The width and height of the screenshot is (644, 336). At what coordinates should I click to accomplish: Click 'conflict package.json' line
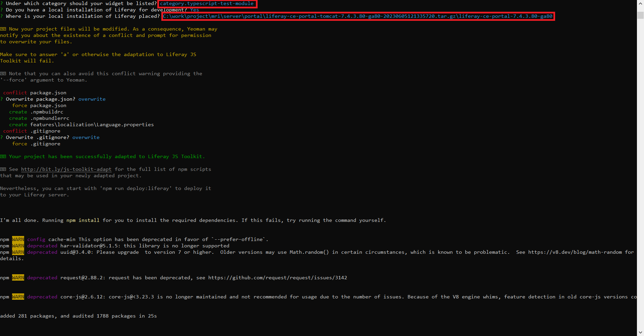35,93
